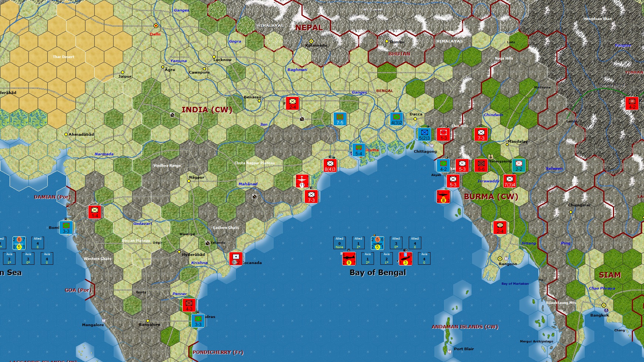Click the "BHUTAN" country label
This screenshot has width=644, height=362.
[x=399, y=54]
